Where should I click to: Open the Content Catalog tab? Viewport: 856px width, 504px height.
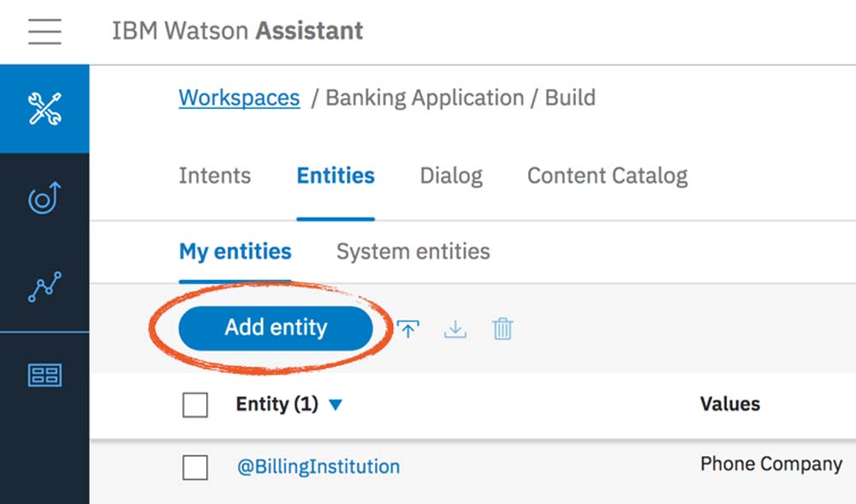[x=607, y=176]
